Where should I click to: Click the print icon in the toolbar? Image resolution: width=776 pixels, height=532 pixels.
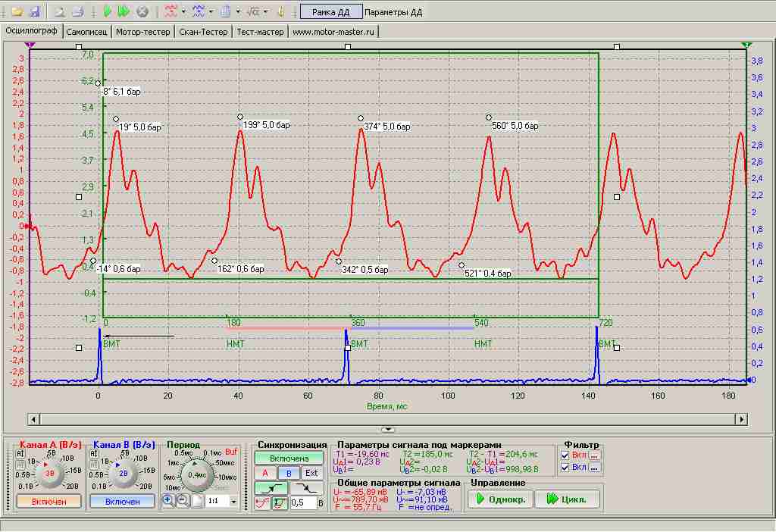[78, 11]
